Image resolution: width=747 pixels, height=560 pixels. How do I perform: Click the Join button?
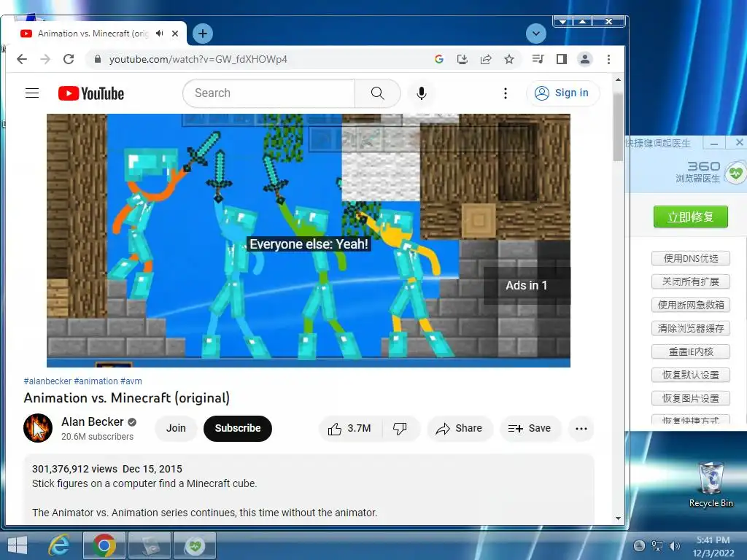pyautogui.click(x=176, y=428)
